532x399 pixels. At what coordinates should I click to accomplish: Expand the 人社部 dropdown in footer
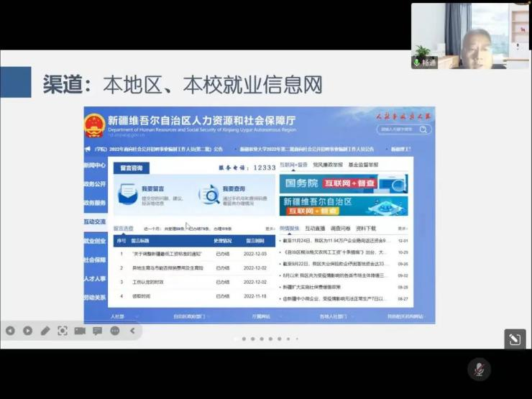point(120,316)
